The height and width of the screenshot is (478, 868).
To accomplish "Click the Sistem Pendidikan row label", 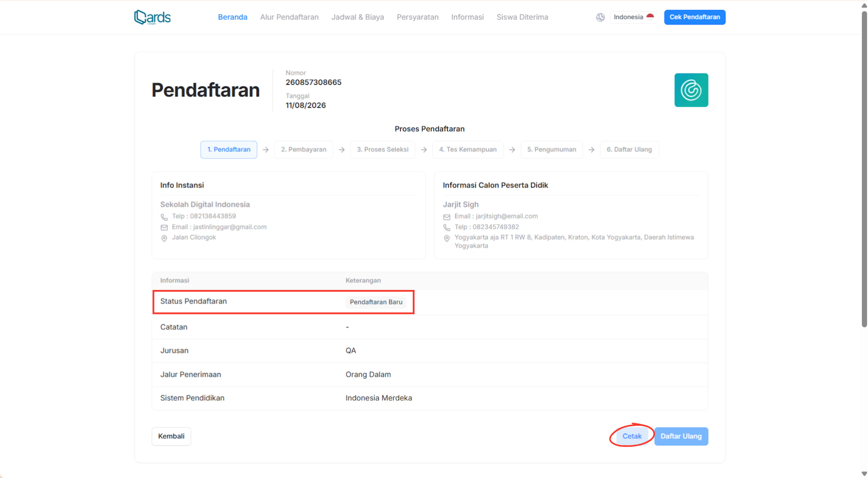I will tap(192, 398).
